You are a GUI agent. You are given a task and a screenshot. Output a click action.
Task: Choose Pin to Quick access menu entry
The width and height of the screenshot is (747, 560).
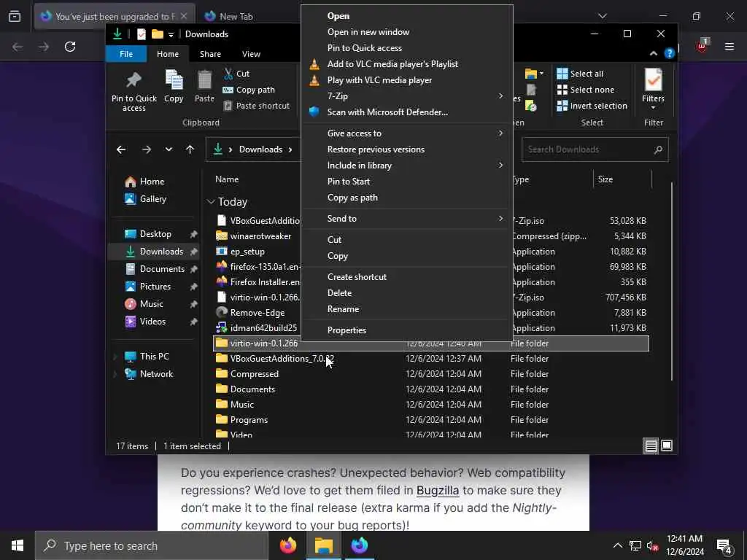coord(407,48)
